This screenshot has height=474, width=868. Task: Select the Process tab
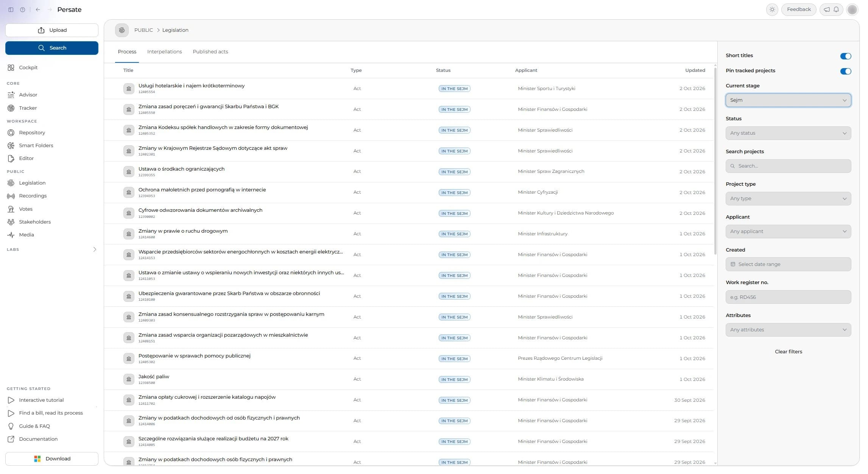(x=127, y=52)
